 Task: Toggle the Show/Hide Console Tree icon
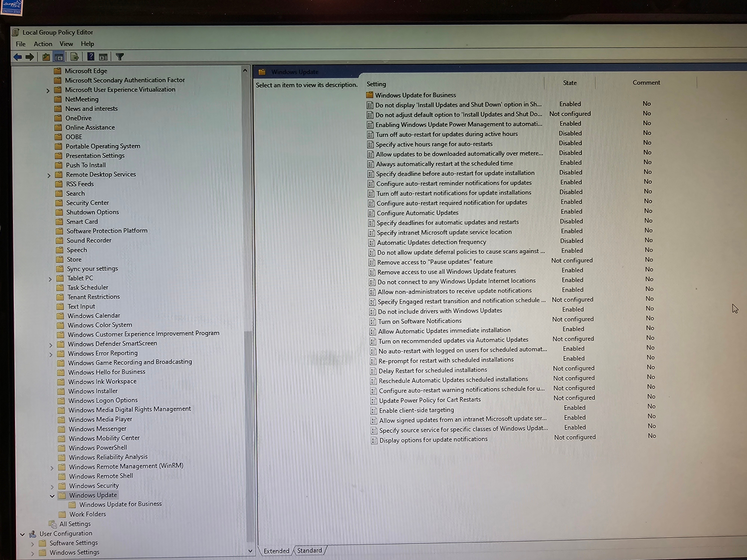(x=59, y=57)
